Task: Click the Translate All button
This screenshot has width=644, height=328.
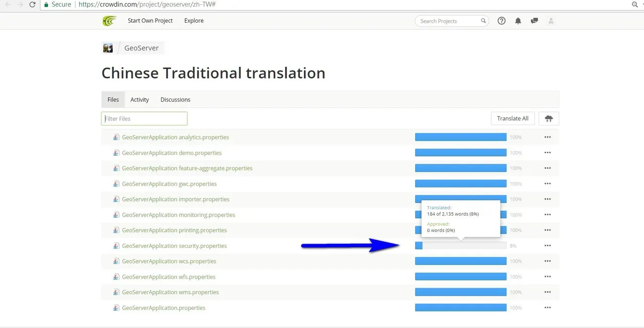Action: [x=513, y=118]
